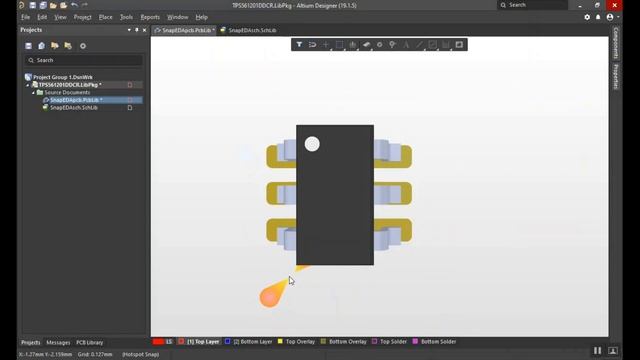The image size is (640, 360).
Task: Click the status icon beside SnapEDAsch.SchLib
Action: coord(130,108)
